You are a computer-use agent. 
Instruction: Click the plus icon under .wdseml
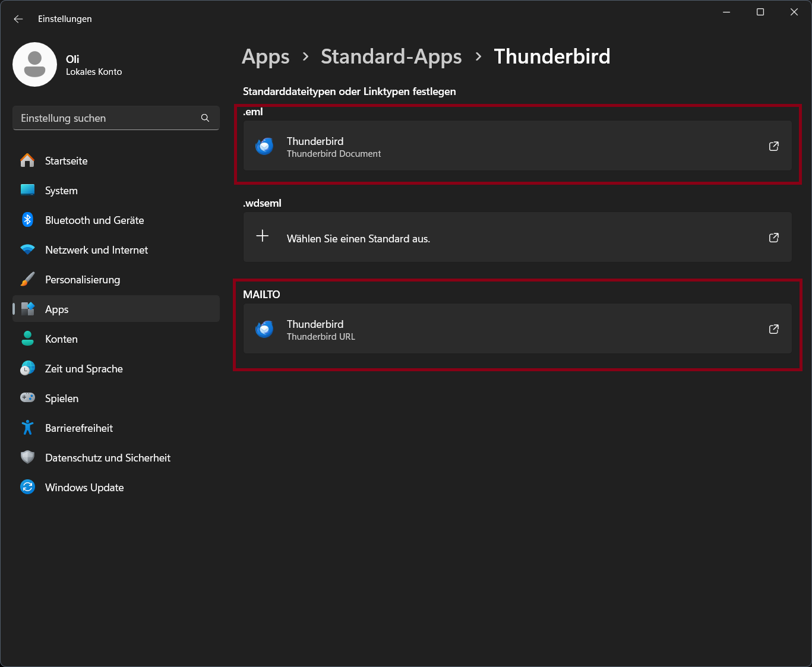(x=263, y=236)
